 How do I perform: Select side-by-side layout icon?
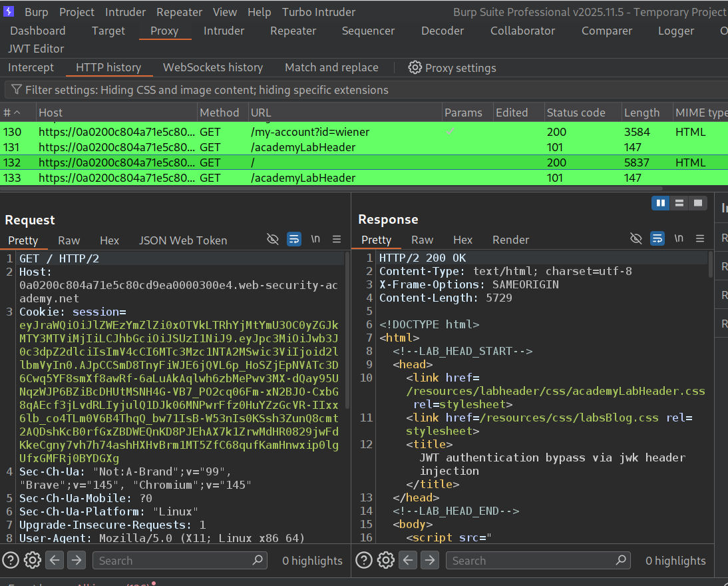pyautogui.click(x=660, y=203)
